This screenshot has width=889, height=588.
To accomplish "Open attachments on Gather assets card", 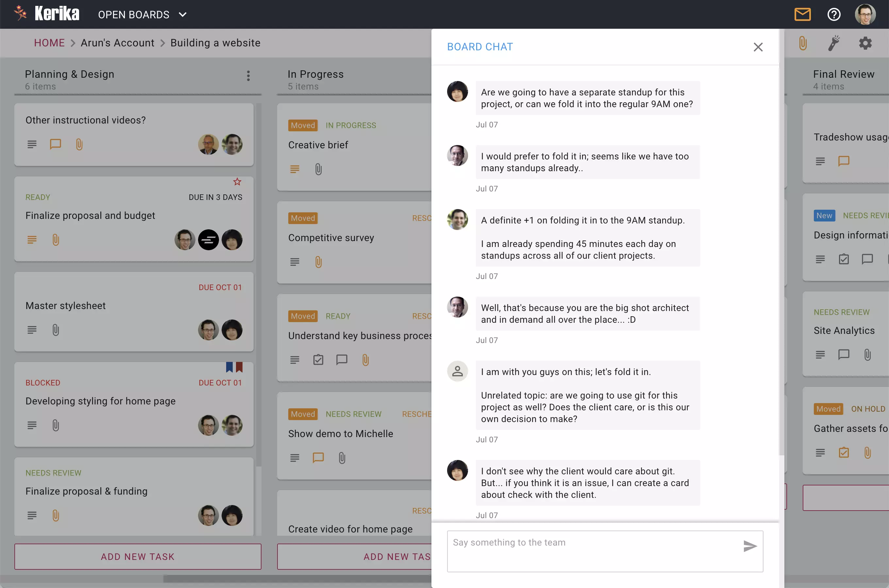I will pyautogui.click(x=867, y=453).
